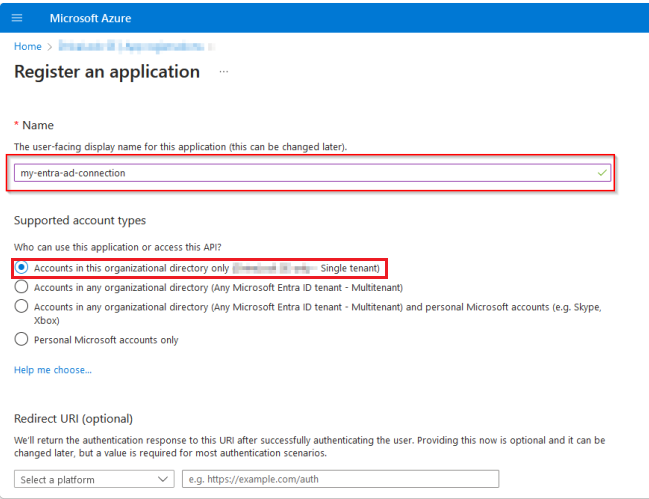Go to Home breadcrumb link
Image resolution: width=649 pixels, height=499 pixels.
pos(28,46)
